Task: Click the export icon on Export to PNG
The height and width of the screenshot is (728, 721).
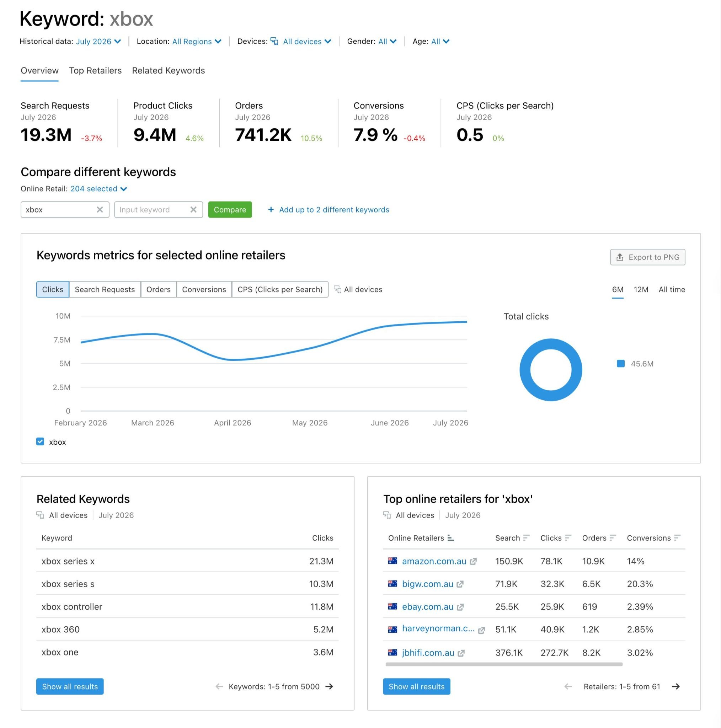Action: (x=620, y=257)
